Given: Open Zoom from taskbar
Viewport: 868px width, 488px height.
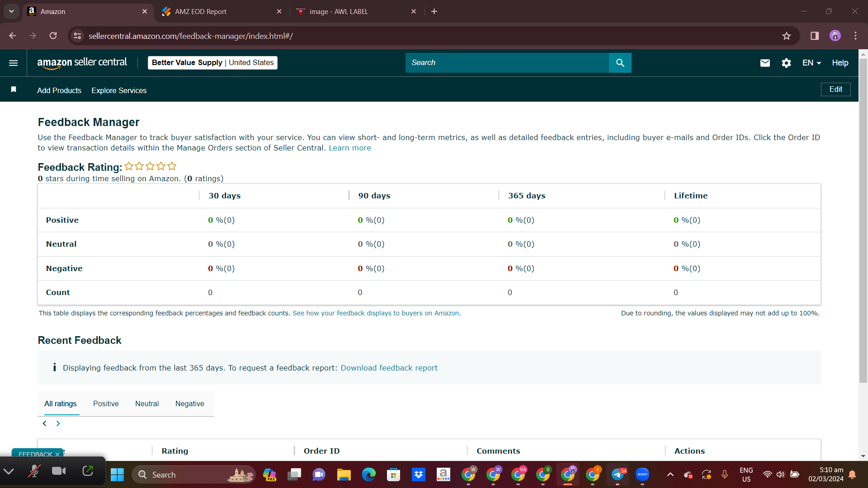Looking at the screenshot, I should coord(642,474).
